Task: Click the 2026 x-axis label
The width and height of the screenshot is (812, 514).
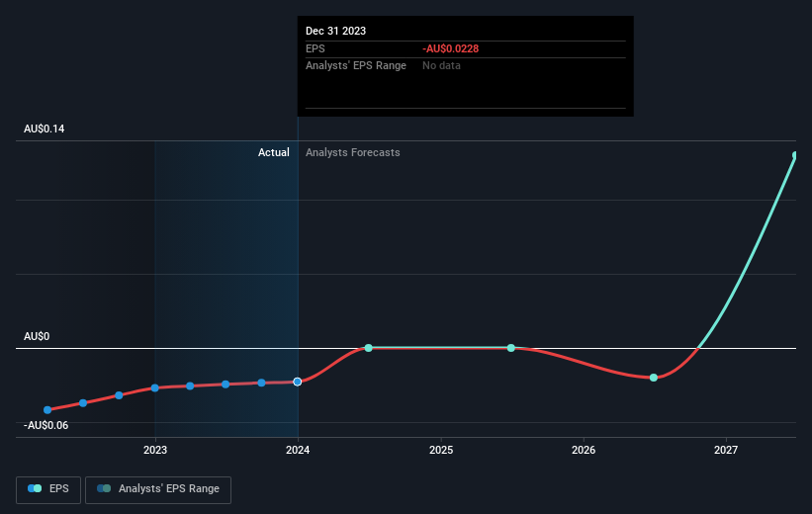Action: click(x=584, y=451)
